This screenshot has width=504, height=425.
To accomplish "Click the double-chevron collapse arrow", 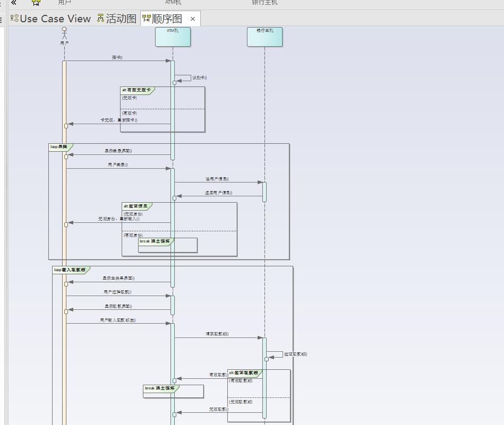I will click(x=14, y=3).
